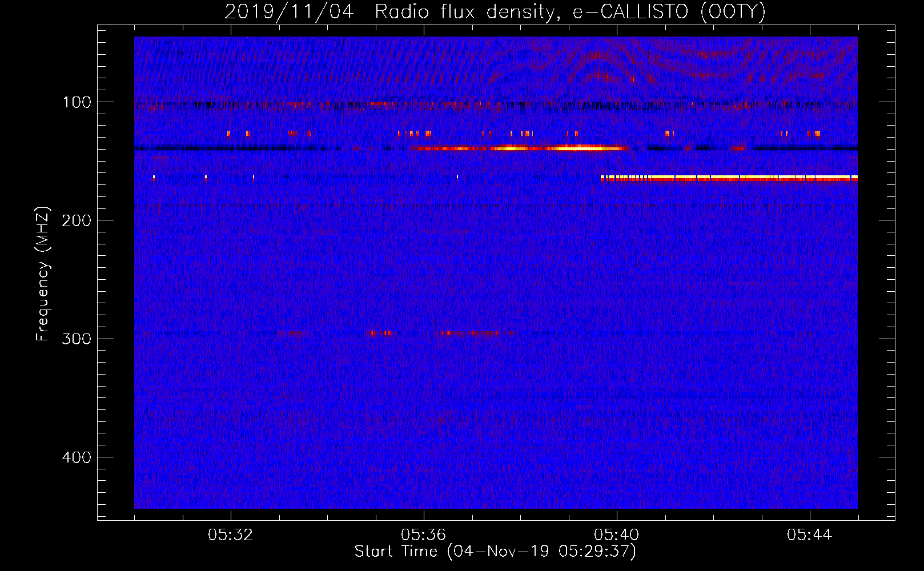Click the 300 frequency tick label
924x571 pixels.
(x=77, y=339)
